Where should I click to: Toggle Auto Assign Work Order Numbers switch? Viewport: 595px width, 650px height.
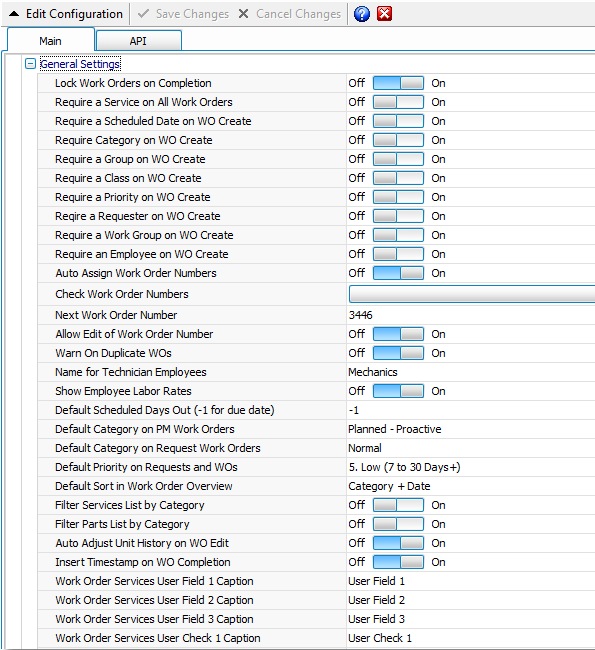[398, 273]
